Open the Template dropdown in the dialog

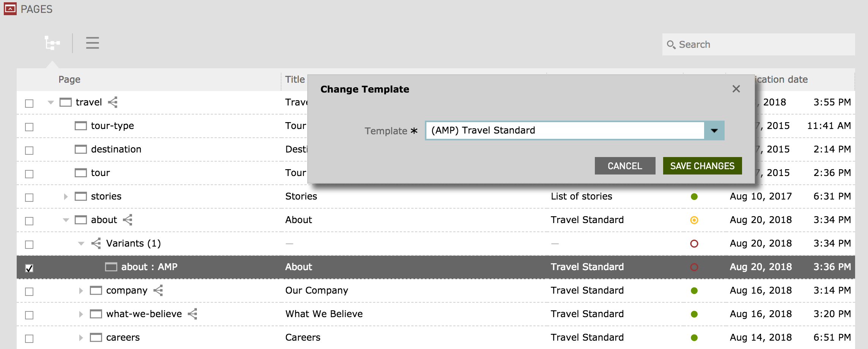[714, 130]
